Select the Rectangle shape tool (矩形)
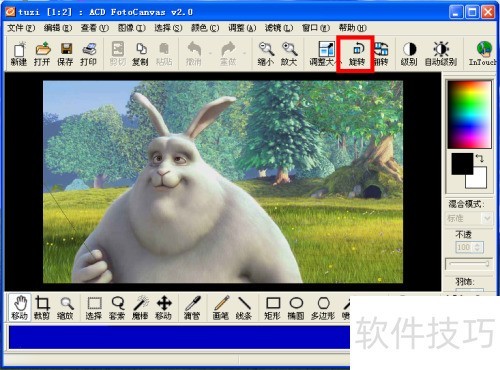Viewport: 500px width, 370px height. [273, 308]
